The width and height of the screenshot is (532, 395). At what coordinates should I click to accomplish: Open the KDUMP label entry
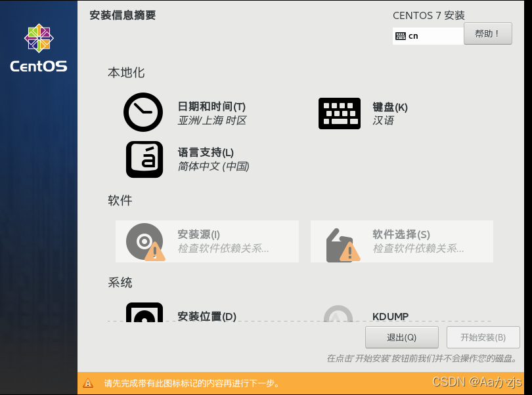[x=390, y=316]
